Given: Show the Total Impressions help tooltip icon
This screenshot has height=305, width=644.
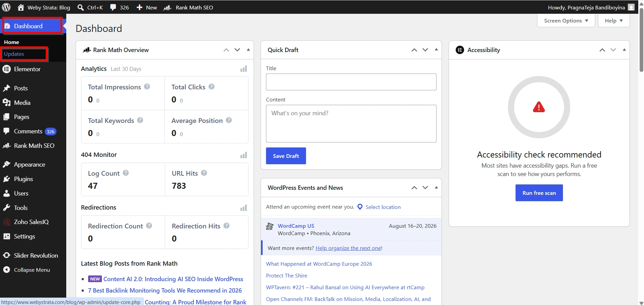Looking at the screenshot, I should click(x=147, y=86).
